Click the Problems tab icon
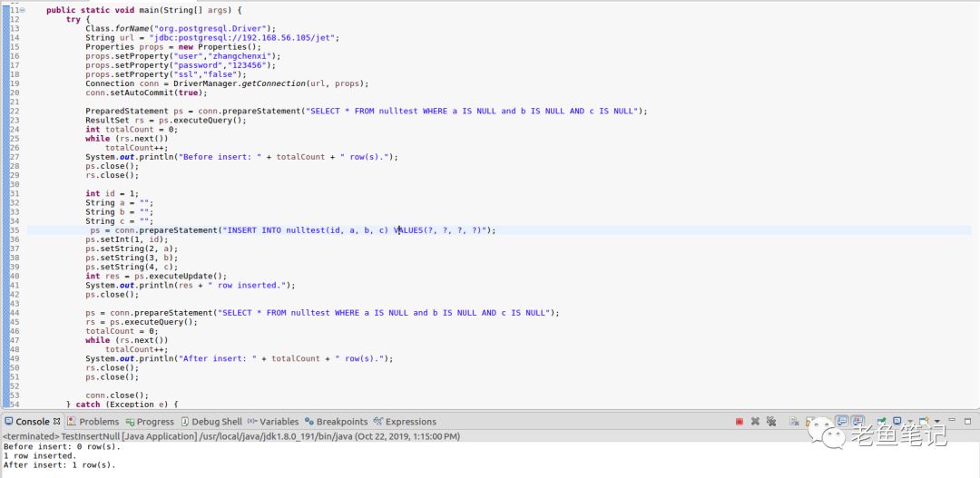980x478 pixels. tap(72, 422)
